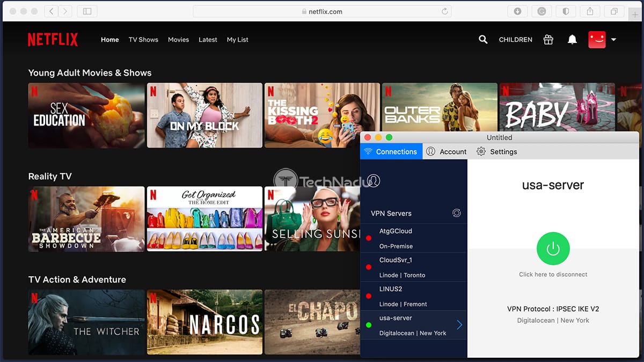The image size is (644, 362).
Task: Click the 'usa-server' title in right pane
Action: pos(553,186)
